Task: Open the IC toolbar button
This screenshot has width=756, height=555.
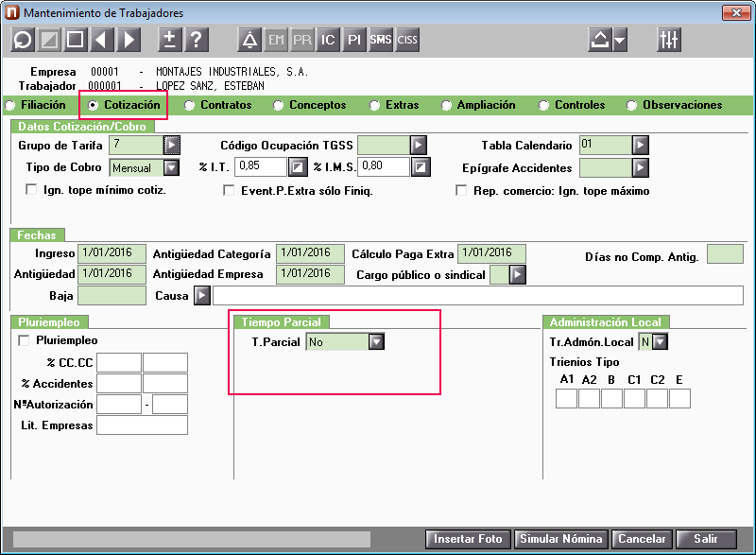Action: point(328,40)
